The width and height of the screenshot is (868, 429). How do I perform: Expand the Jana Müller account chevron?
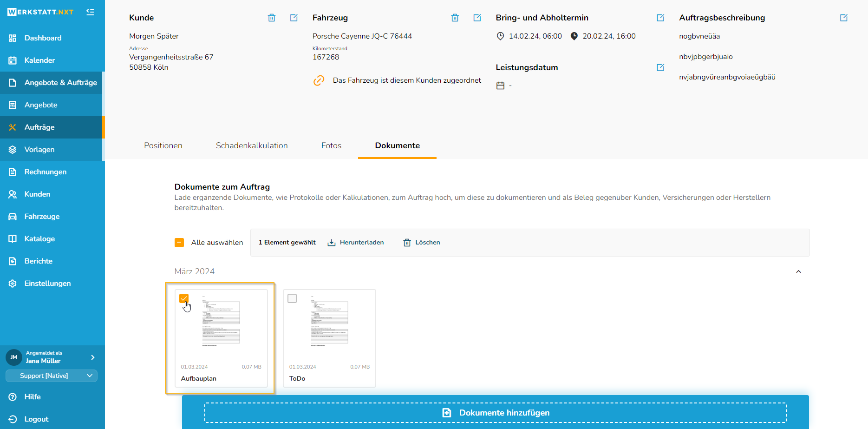tap(93, 357)
